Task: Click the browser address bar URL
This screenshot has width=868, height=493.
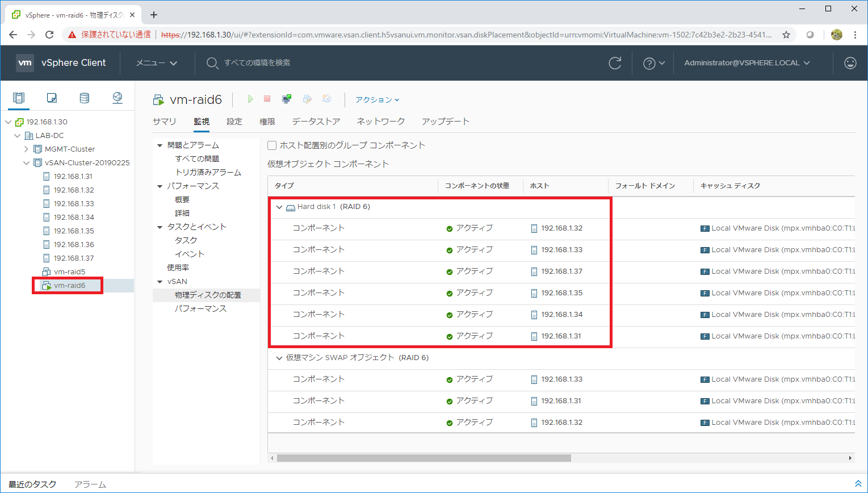Action: point(466,35)
